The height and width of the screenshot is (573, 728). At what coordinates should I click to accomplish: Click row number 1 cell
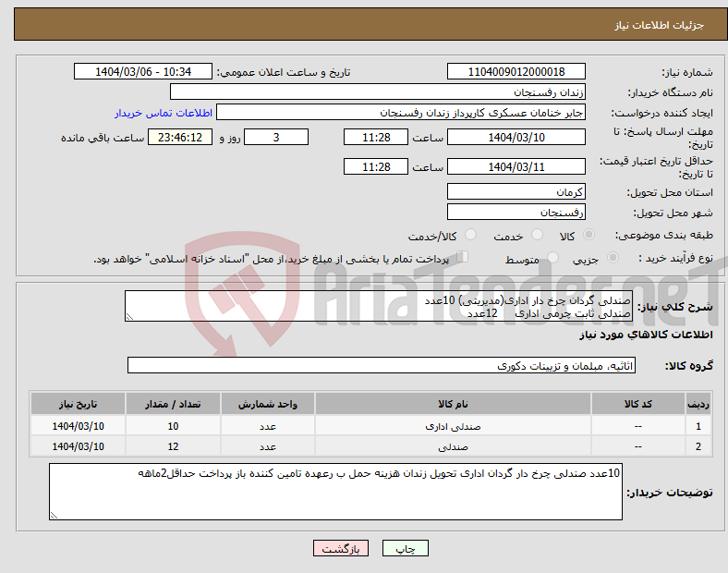(698, 426)
